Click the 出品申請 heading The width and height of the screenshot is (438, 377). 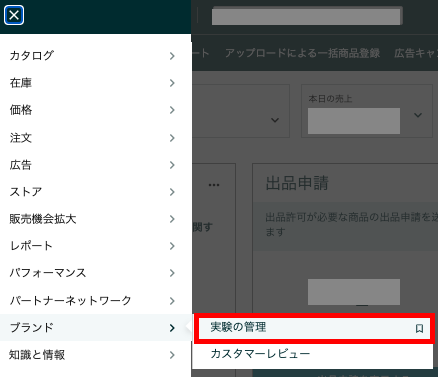(297, 183)
